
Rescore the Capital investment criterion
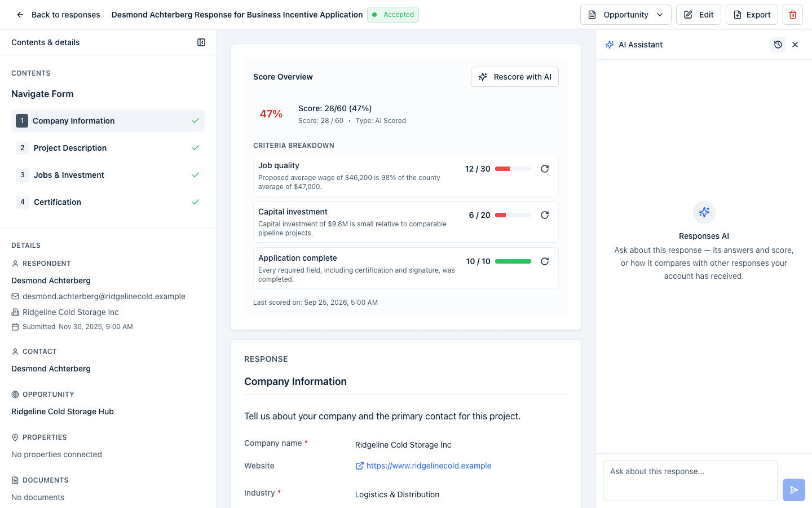(x=545, y=215)
